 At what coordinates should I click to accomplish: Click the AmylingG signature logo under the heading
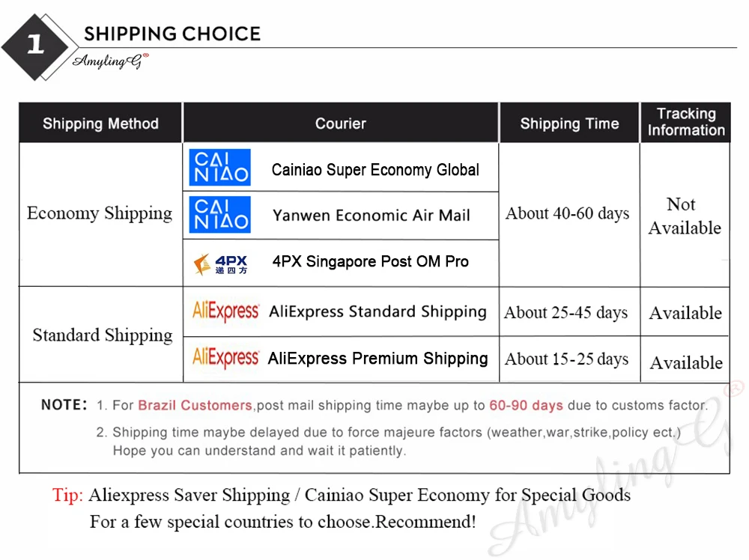click(x=110, y=61)
